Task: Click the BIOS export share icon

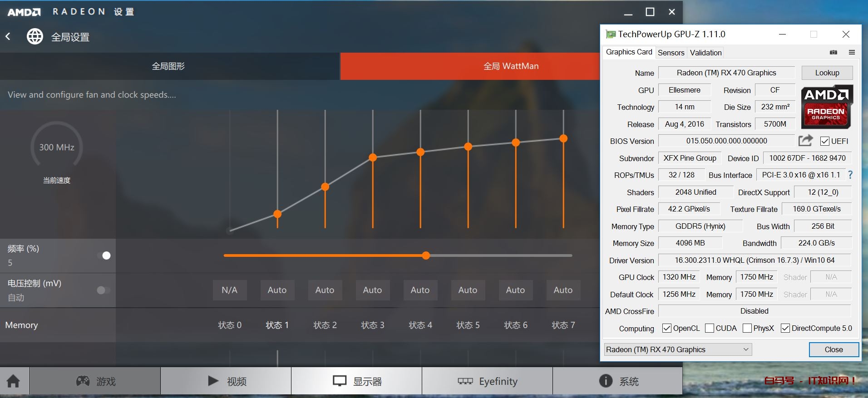Action: pyautogui.click(x=805, y=141)
